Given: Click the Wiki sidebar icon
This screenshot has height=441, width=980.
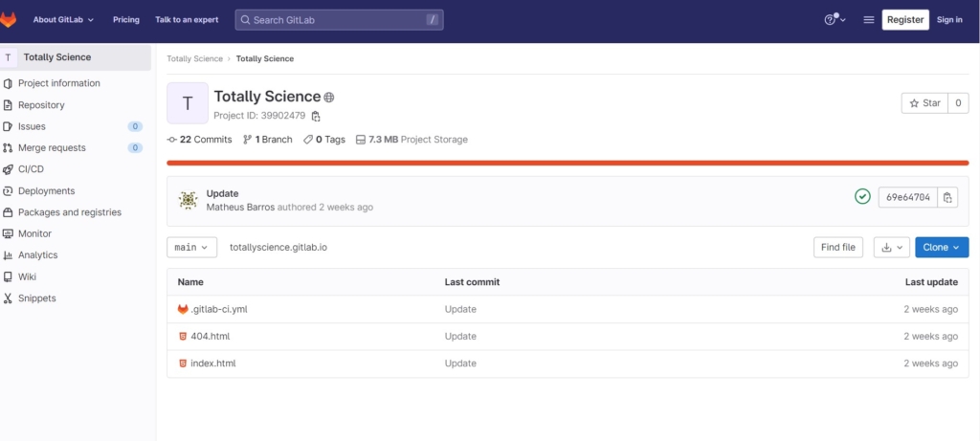Looking at the screenshot, I should [x=8, y=276].
